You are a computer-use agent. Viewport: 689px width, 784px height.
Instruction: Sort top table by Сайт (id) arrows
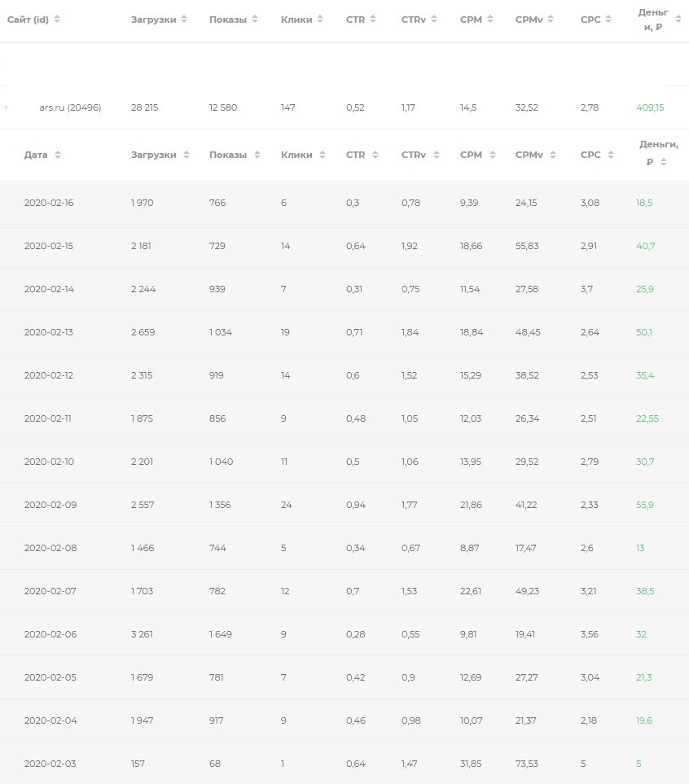[x=57, y=19]
